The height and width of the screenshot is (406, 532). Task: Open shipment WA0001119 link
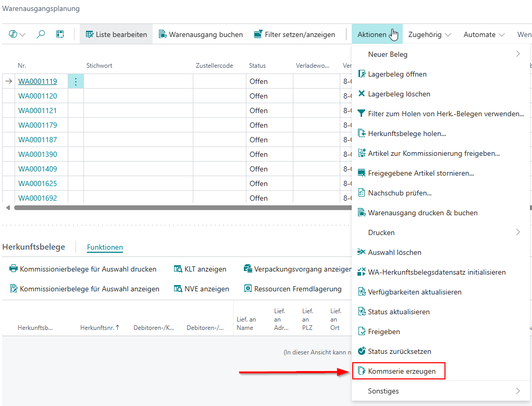(38, 81)
